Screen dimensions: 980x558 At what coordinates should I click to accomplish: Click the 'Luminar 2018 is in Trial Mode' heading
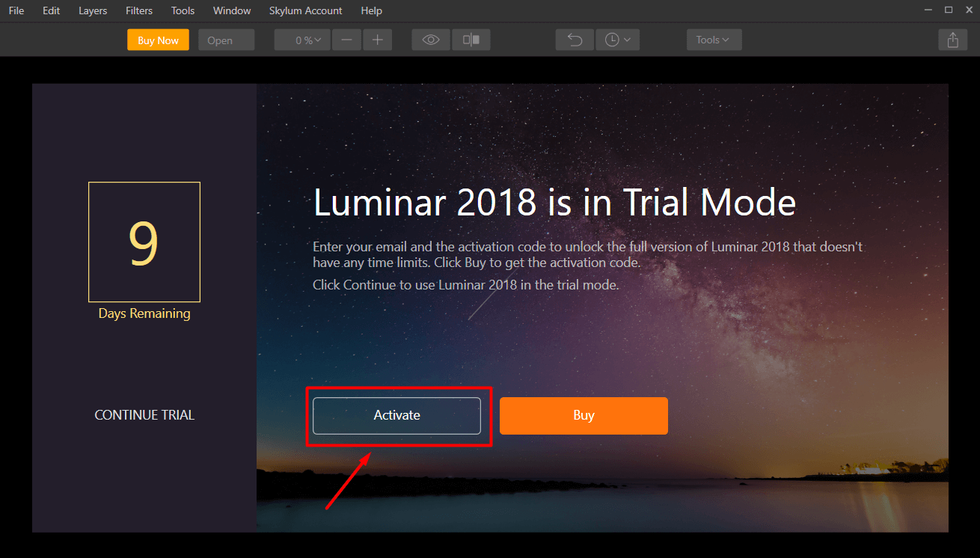coord(554,203)
